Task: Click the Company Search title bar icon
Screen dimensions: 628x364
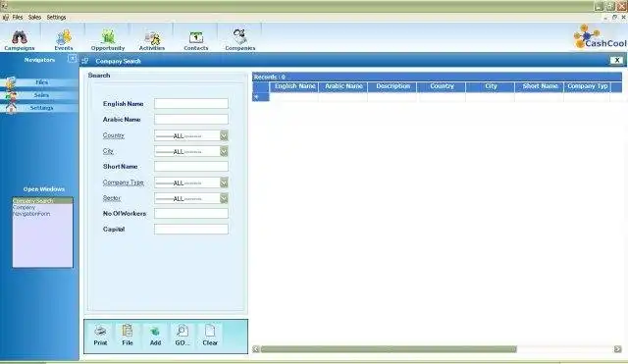Action: pos(85,61)
